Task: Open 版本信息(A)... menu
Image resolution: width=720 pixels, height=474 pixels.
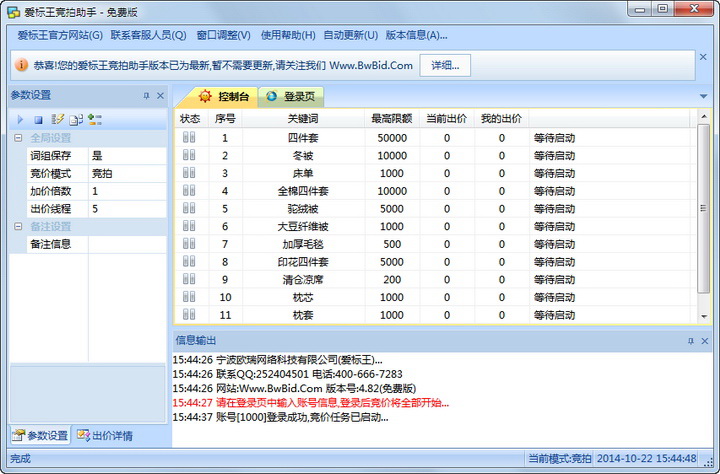Action: (416, 35)
